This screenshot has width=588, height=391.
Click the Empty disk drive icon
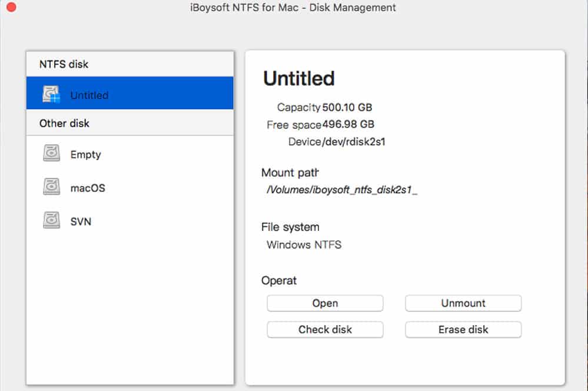pos(51,153)
